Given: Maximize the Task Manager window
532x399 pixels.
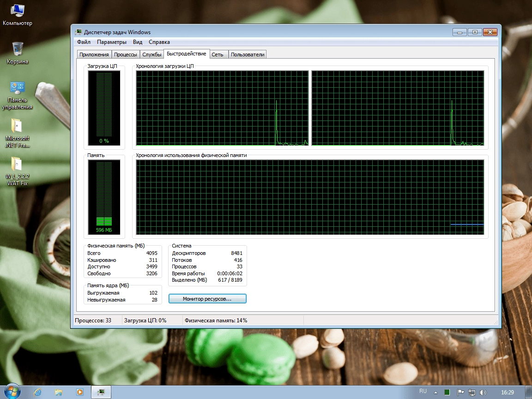Looking at the screenshot, I should (475, 32).
